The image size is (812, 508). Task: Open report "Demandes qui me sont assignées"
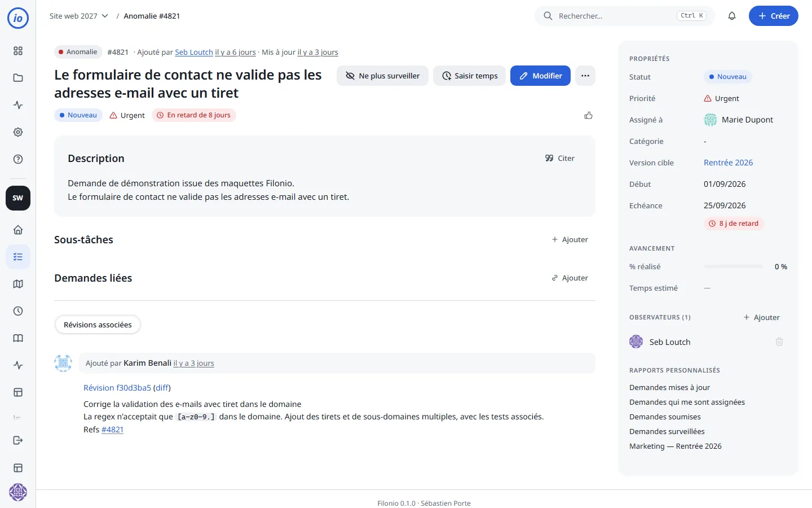[x=687, y=402]
